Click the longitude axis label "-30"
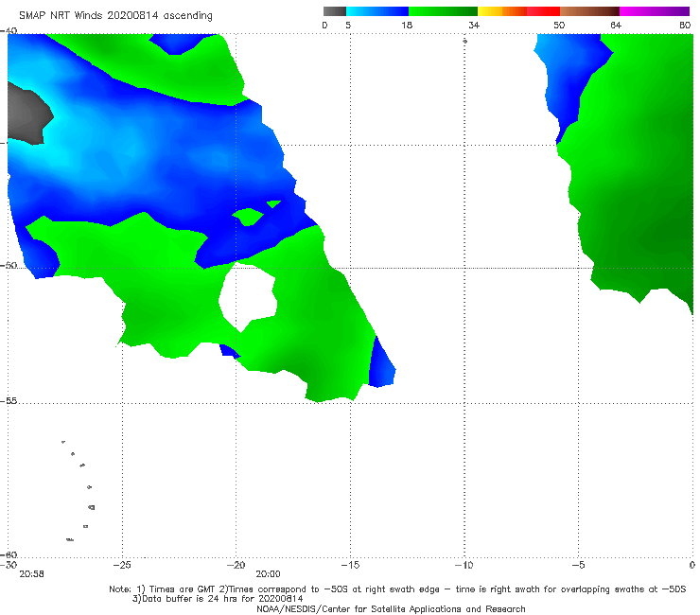Viewport: 700px width, 615px height. tap(9, 565)
